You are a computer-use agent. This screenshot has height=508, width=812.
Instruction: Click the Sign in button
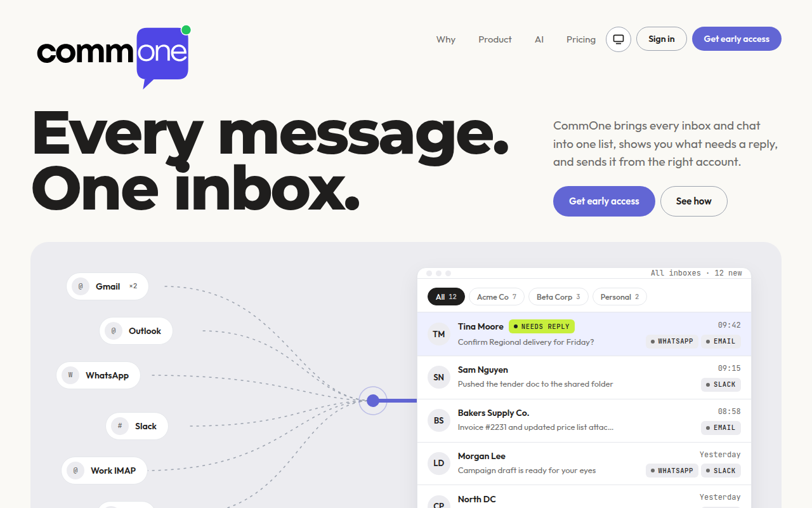pyautogui.click(x=662, y=39)
